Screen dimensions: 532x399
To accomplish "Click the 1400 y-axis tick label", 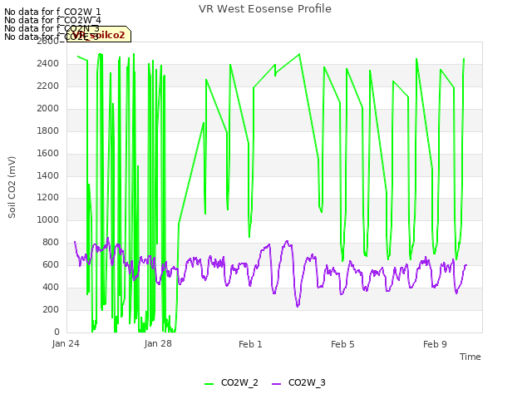I will pyautogui.click(x=48, y=175).
